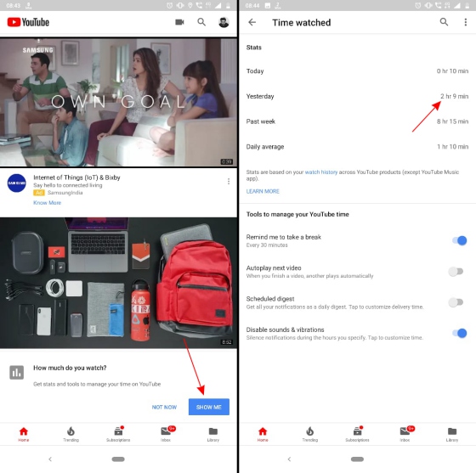Screen dimensions: 476x473
Task: Tap the Today stat row
Action: click(x=357, y=71)
